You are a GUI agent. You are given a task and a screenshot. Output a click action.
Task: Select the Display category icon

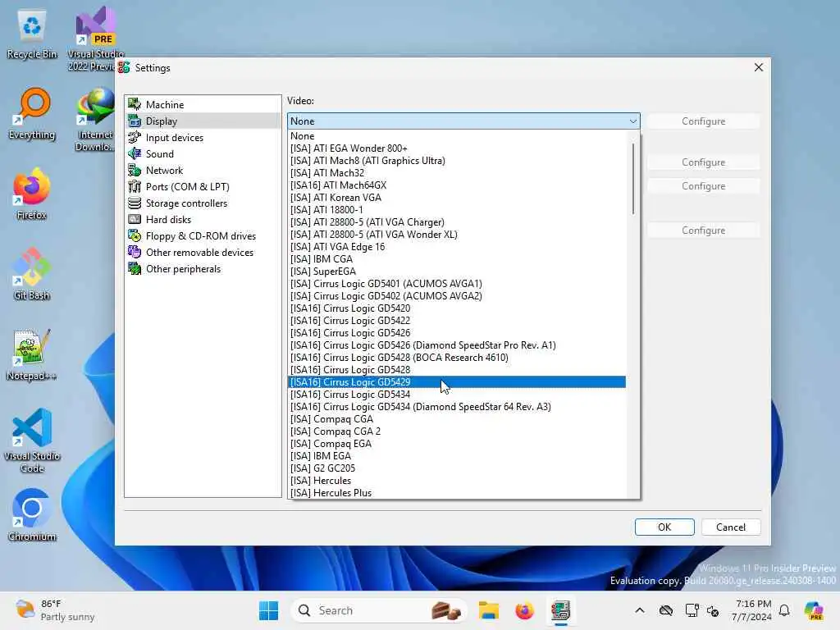click(135, 121)
